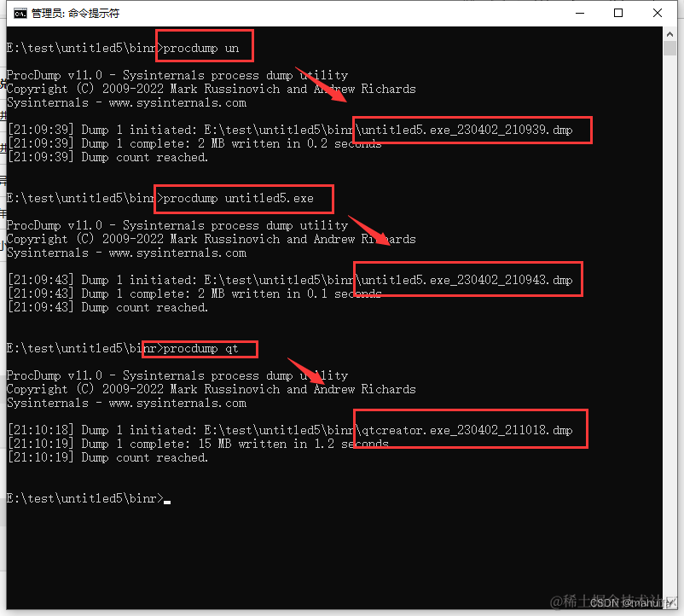Screen dimensions: 684x616
Task: Click the last 'www.sysinternals.com' line
Action: (x=177, y=403)
